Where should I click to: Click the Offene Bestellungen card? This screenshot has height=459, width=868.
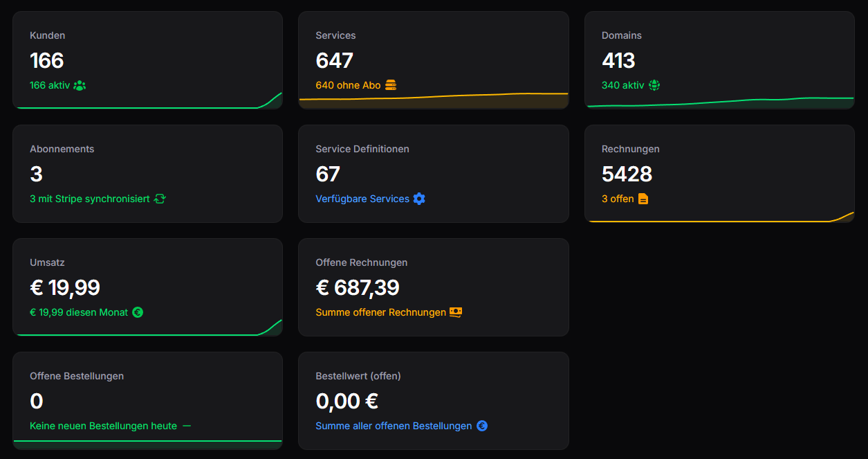tap(147, 400)
